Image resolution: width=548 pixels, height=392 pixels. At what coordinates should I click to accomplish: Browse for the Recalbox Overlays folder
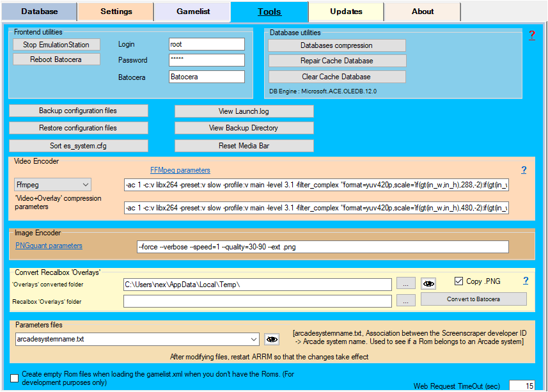[x=405, y=301]
